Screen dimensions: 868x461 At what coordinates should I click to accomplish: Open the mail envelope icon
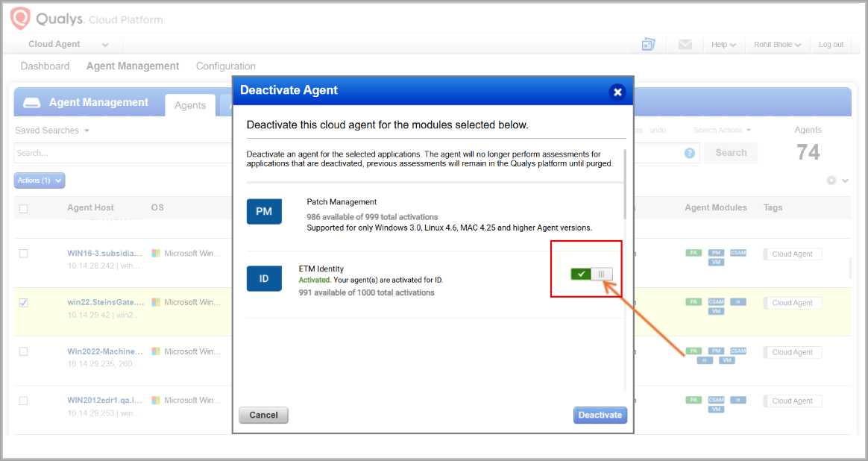coord(685,44)
